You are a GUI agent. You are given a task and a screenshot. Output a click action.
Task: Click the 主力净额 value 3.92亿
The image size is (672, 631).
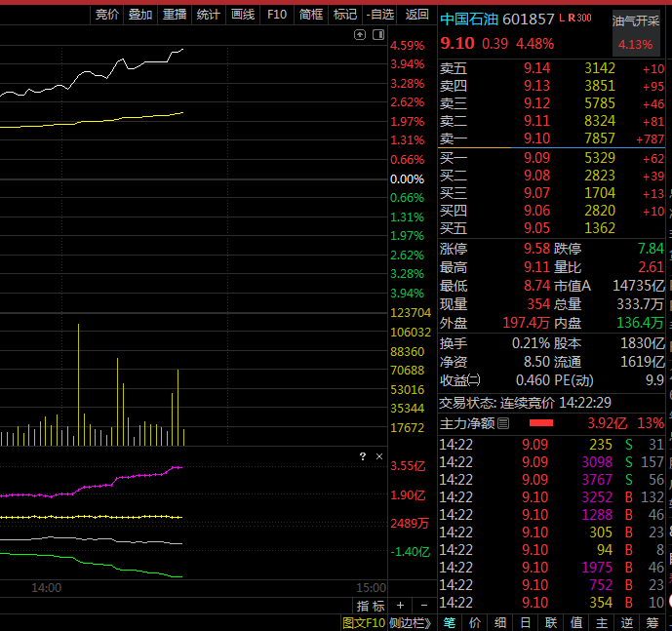[x=608, y=423]
